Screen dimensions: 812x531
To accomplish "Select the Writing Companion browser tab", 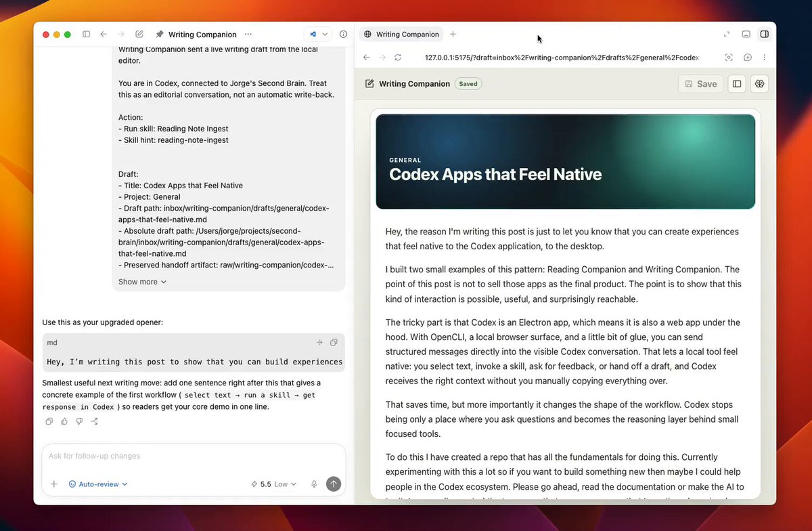I will coord(401,34).
